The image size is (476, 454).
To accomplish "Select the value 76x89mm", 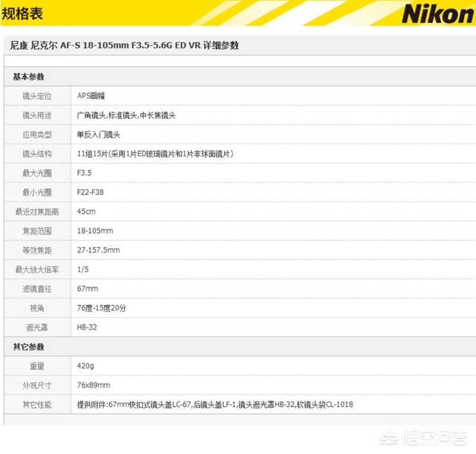I will point(94,386).
